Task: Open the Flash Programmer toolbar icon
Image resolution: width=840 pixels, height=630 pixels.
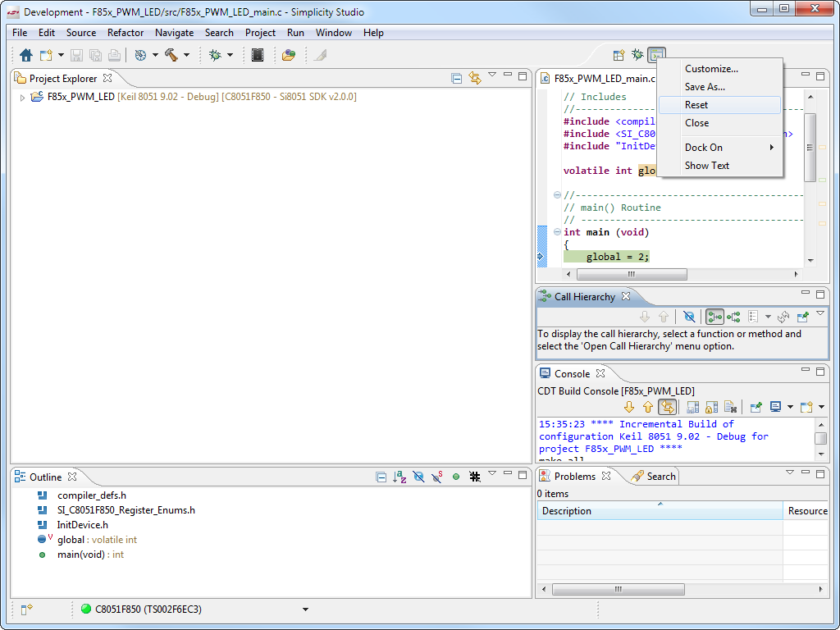Action: tap(258, 55)
